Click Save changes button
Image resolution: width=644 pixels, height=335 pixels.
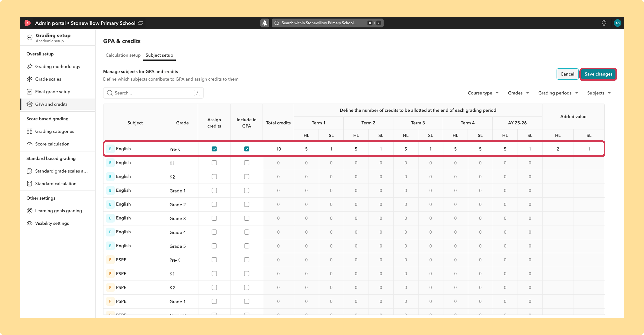click(x=598, y=74)
